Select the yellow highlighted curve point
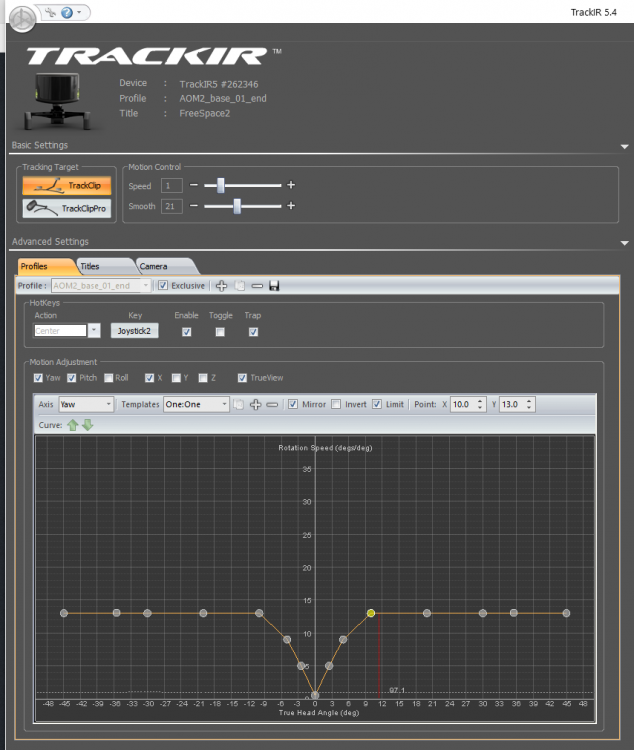Viewport: 634px width, 750px height. (371, 613)
